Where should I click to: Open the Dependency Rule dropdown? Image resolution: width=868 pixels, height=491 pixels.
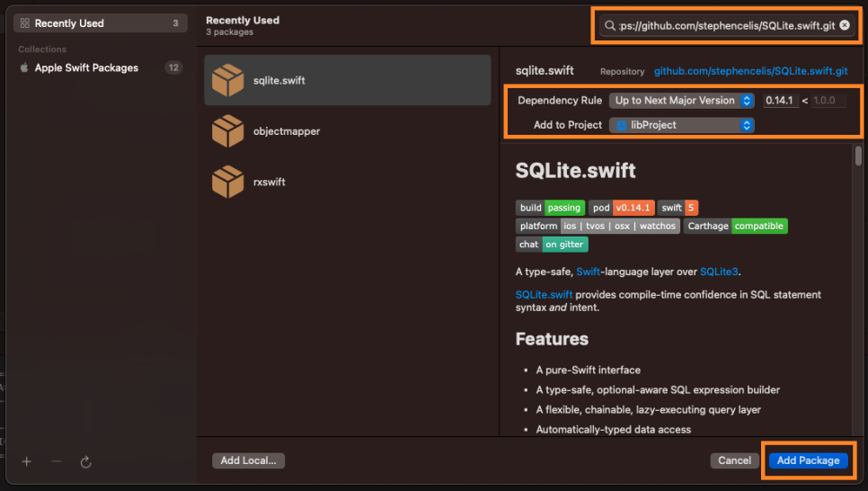click(x=681, y=101)
